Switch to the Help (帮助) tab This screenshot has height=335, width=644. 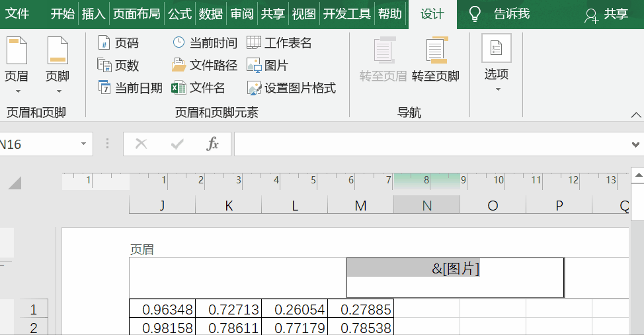[x=390, y=14]
